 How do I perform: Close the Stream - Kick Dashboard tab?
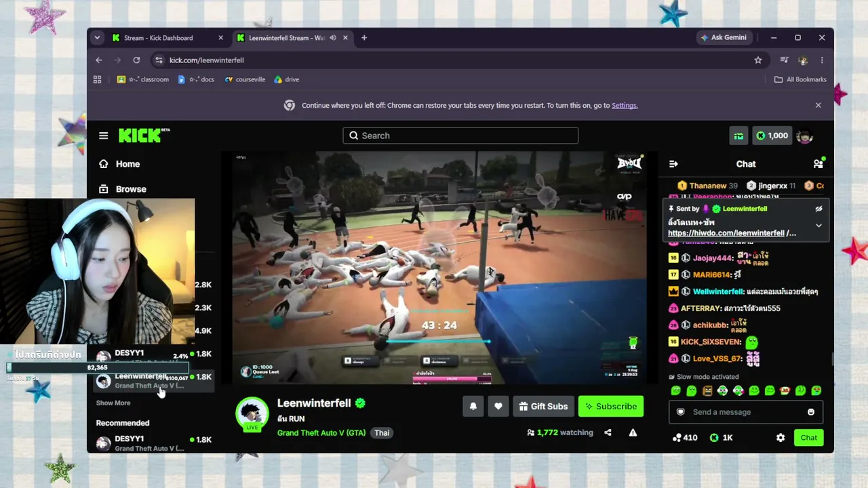[220, 38]
